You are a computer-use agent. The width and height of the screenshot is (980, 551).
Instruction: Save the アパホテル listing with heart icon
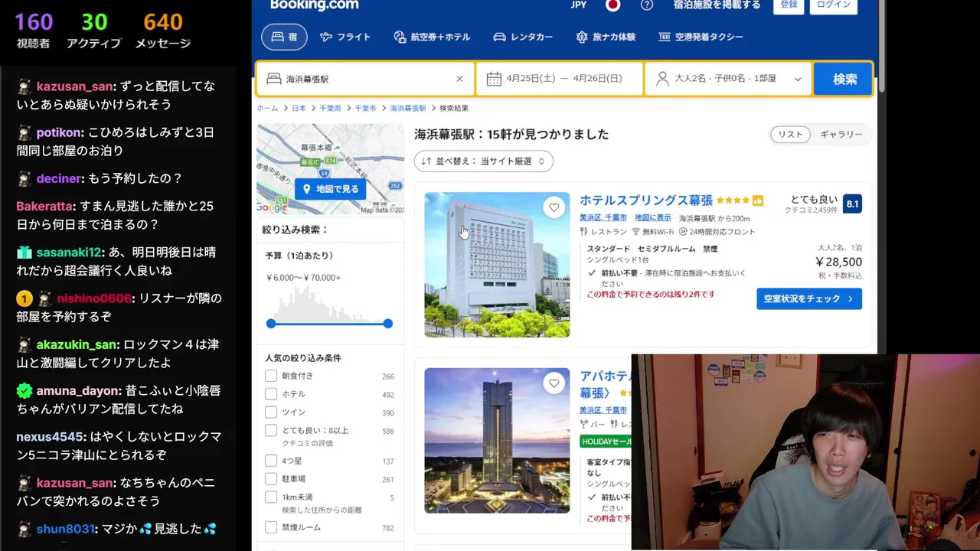pos(554,383)
